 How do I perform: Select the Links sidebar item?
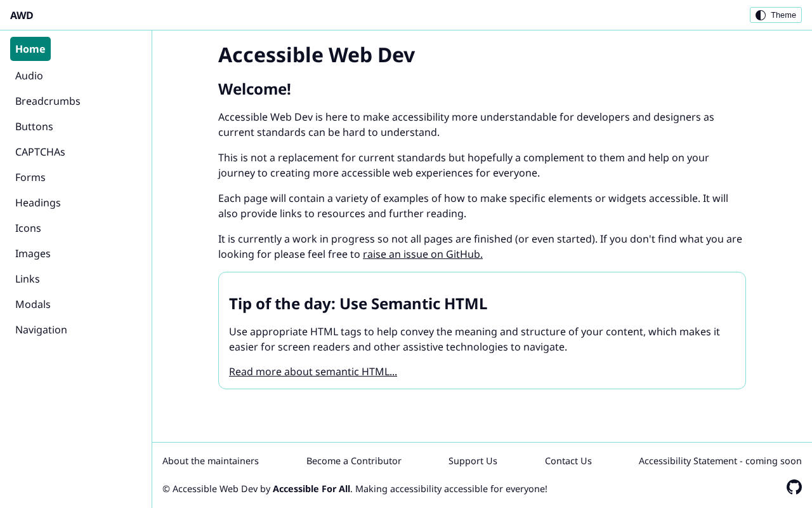coord(27,279)
